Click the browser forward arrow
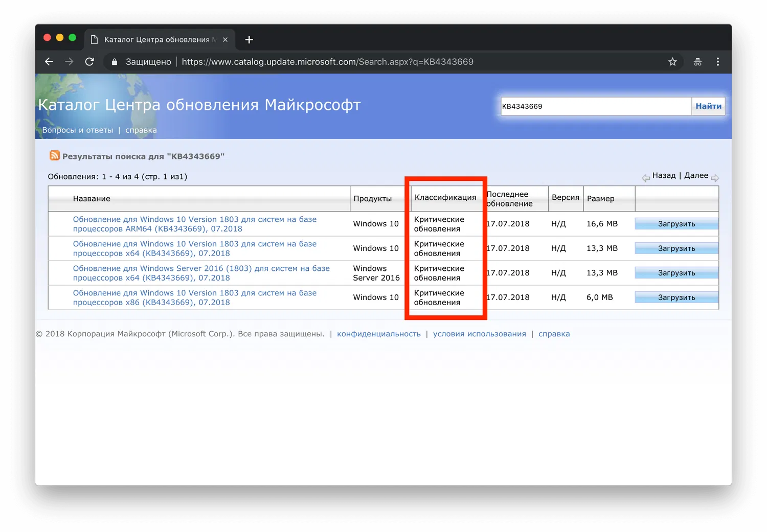The width and height of the screenshot is (767, 532). pos(69,62)
